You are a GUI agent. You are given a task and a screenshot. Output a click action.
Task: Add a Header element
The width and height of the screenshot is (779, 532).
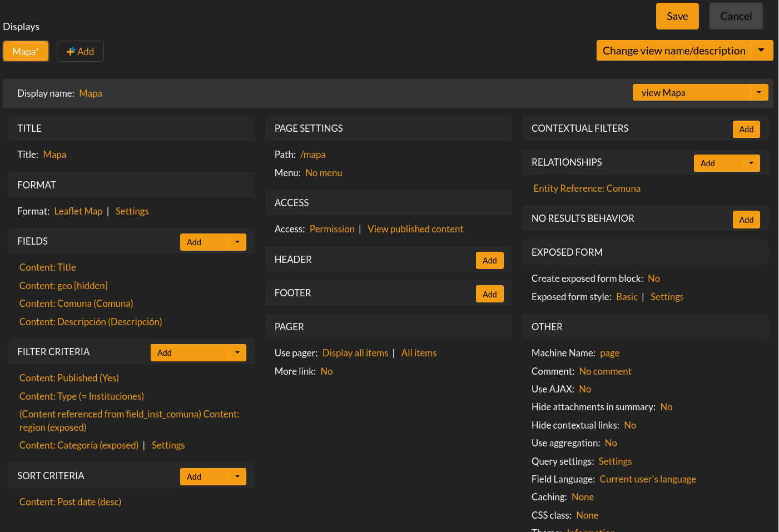(489, 260)
